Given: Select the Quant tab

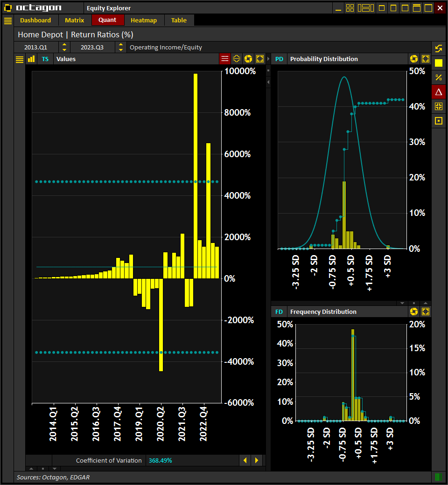Looking at the screenshot, I should point(107,20).
